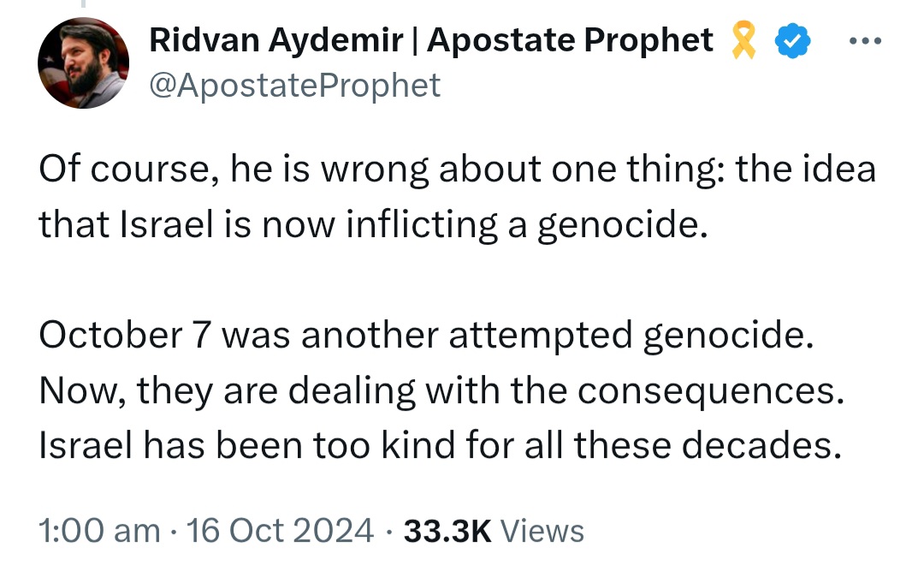The width and height of the screenshot is (924, 577).
Task: Click the Apostate Prophet part of the name
Action: (570, 40)
